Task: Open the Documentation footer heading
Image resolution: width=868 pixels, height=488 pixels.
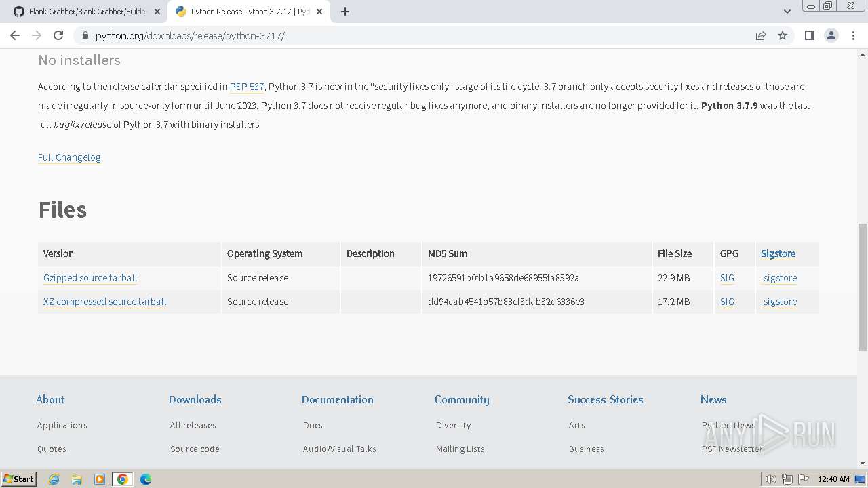Action: [x=338, y=399]
